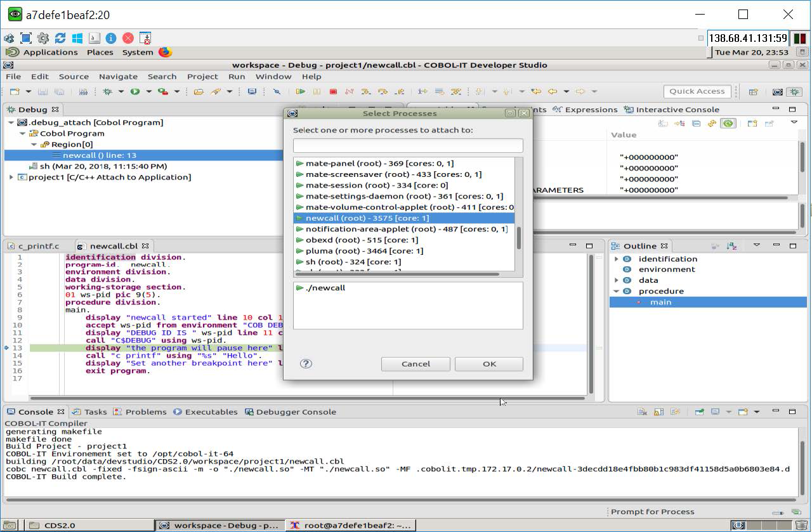The image size is (812, 532).
Task: Click the Step Into icon
Action: (x=365, y=92)
